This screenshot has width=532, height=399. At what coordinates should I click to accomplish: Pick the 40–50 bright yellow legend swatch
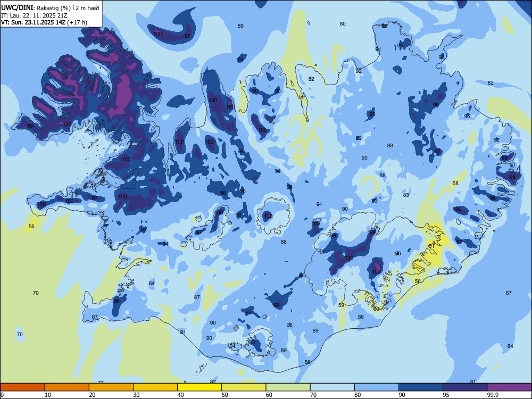click(199, 387)
